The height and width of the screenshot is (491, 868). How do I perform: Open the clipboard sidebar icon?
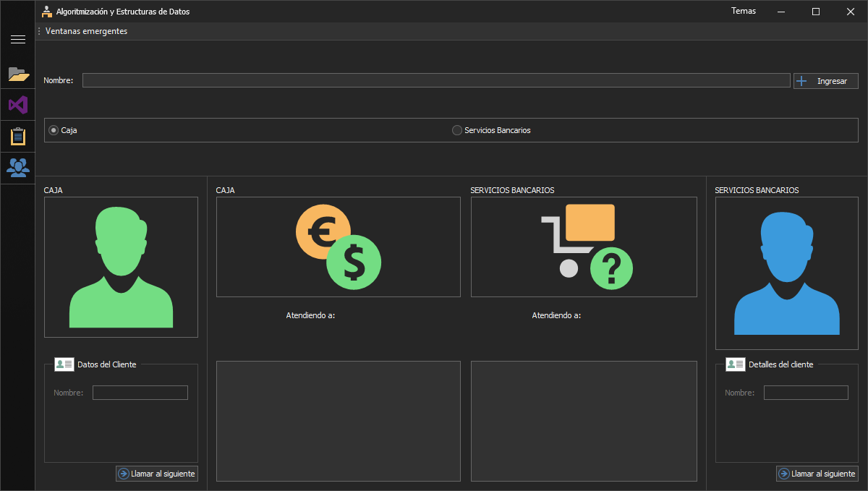[x=18, y=136]
